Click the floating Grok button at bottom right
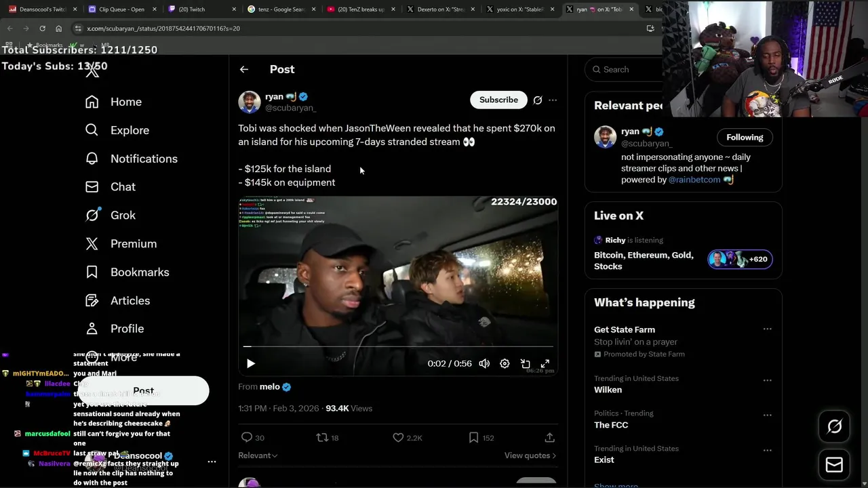This screenshot has width=868, height=488. pyautogui.click(x=835, y=426)
